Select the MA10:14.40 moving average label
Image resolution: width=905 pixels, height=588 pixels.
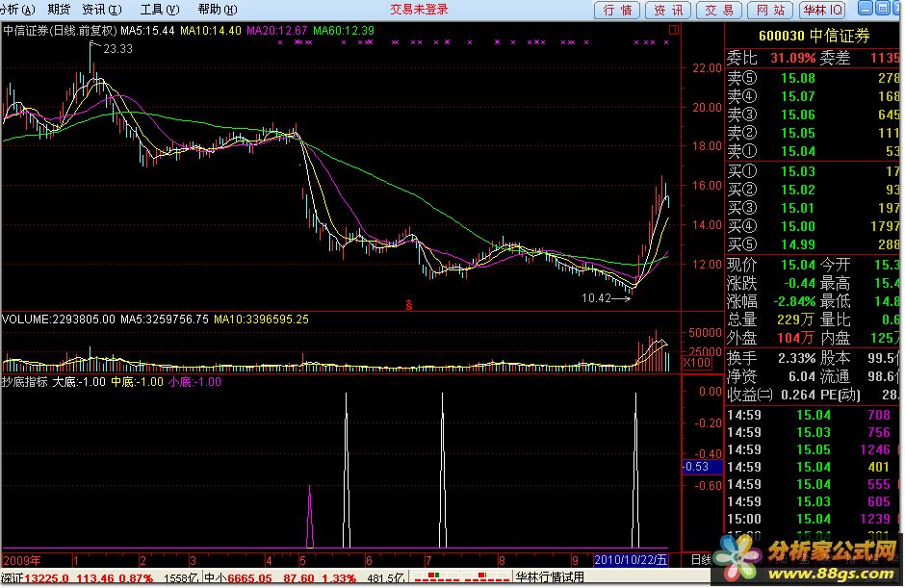click(211, 30)
